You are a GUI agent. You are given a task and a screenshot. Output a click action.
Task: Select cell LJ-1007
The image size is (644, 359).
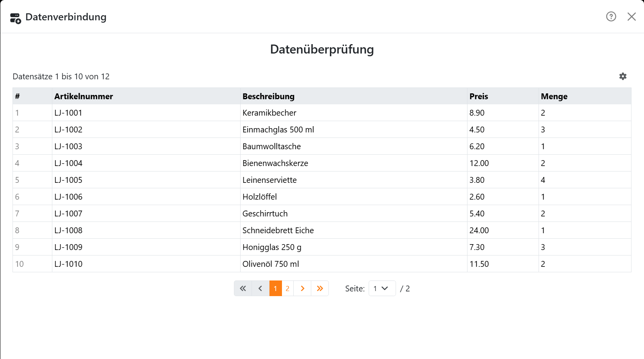(x=146, y=214)
